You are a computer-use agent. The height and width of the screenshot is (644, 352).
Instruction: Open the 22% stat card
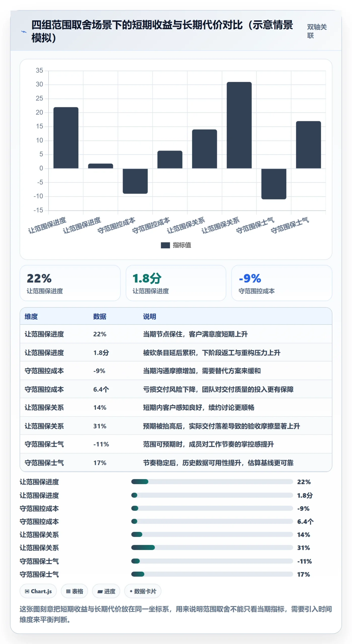click(70, 283)
